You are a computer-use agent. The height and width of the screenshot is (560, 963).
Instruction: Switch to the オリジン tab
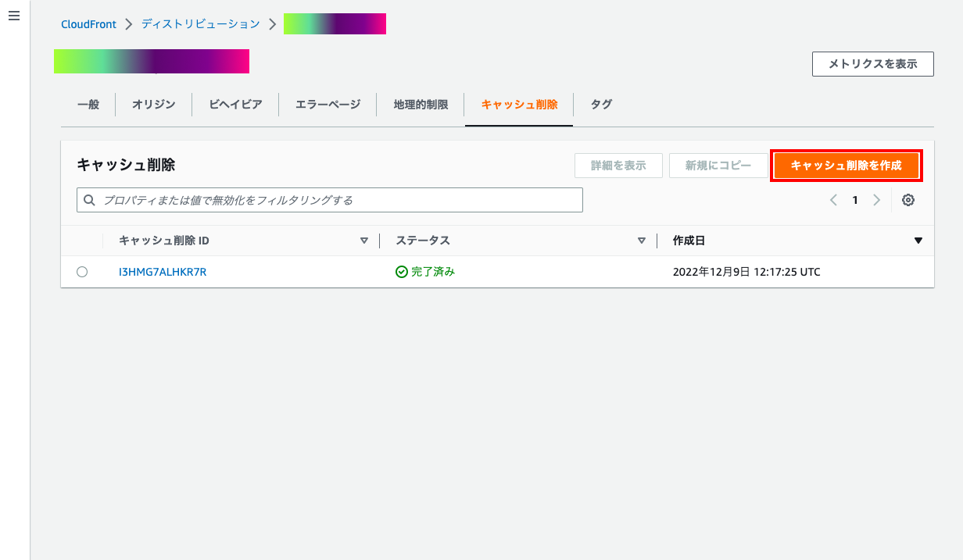pyautogui.click(x=153, y=105)
